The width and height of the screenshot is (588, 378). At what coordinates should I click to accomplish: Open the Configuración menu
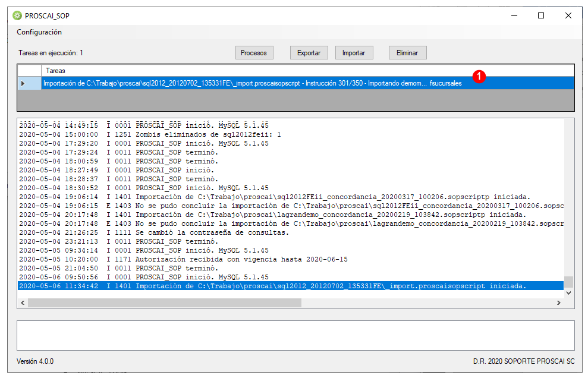[39, 32]
